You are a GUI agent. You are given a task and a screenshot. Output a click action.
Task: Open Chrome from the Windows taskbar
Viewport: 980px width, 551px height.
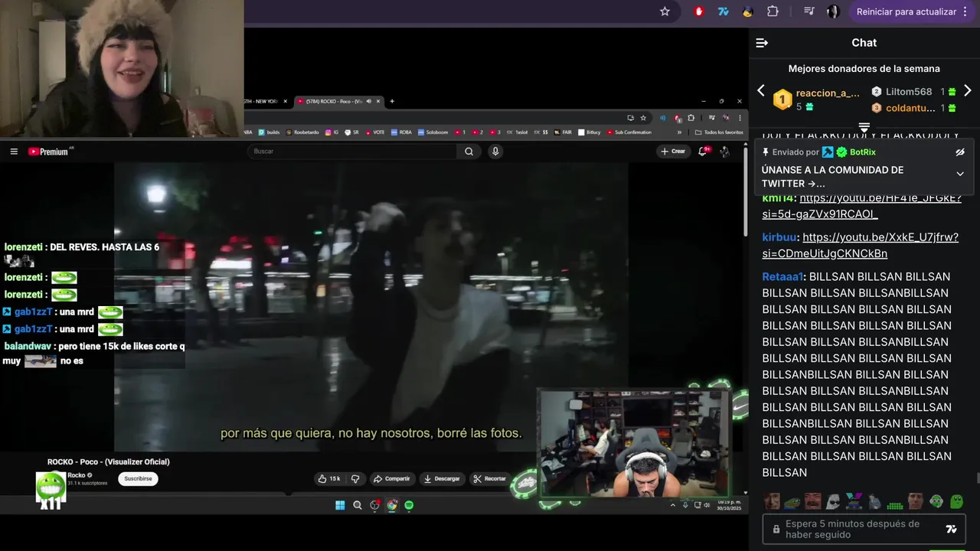(x=392, y=505)
